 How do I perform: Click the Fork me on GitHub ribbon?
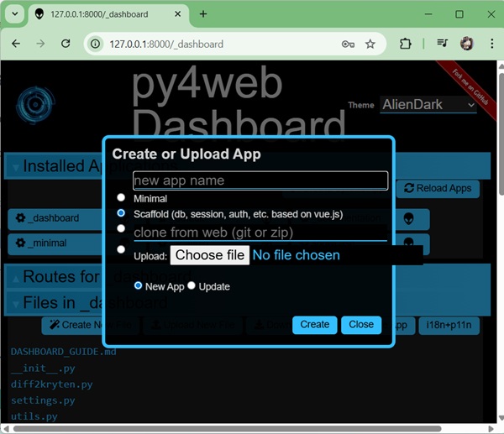coord(470,86)
